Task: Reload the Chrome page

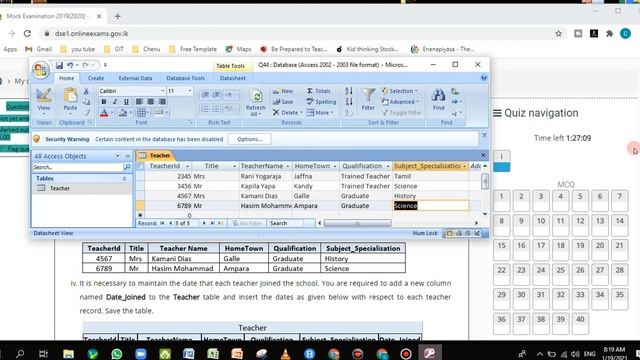Action: (x=27, y=33)
